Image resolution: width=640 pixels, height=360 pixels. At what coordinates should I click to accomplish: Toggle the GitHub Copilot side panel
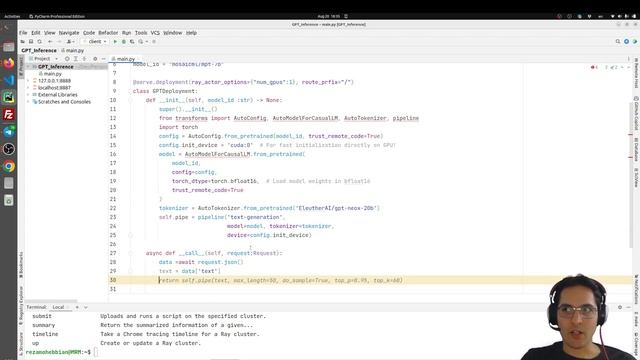coord(636,113)
